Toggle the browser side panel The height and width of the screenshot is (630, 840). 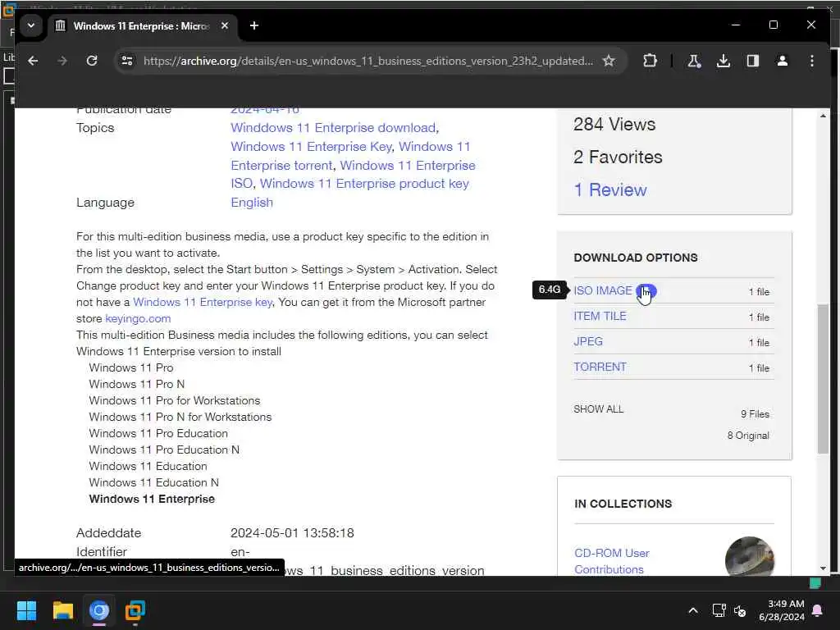pyautogui.click(x=753, y=61)
